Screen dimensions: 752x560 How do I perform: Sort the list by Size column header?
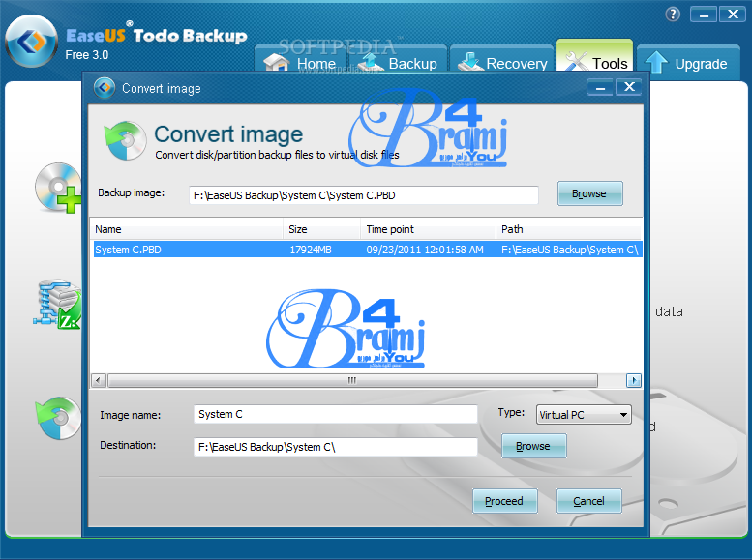click(322, 229)
